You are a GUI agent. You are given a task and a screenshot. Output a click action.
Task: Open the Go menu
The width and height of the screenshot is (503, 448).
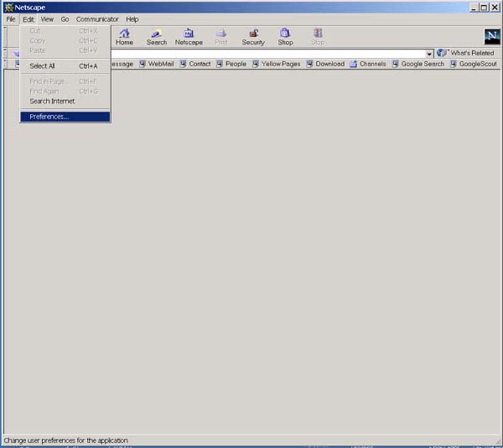click(65, 20)
